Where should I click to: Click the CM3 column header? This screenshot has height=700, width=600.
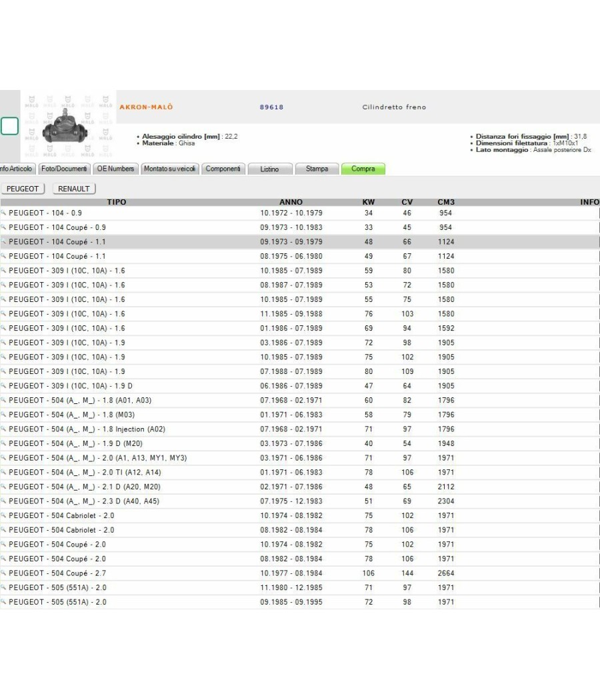[446, 202]
